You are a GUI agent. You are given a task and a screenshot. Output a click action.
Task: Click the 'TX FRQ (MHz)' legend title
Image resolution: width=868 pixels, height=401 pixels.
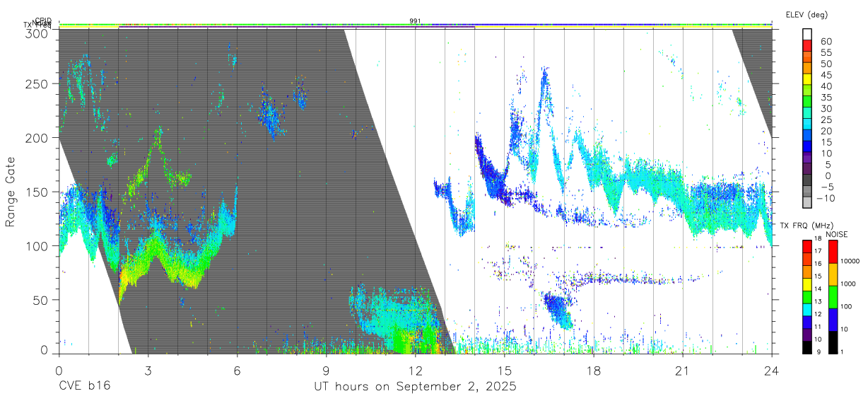[x=807, y=226]
